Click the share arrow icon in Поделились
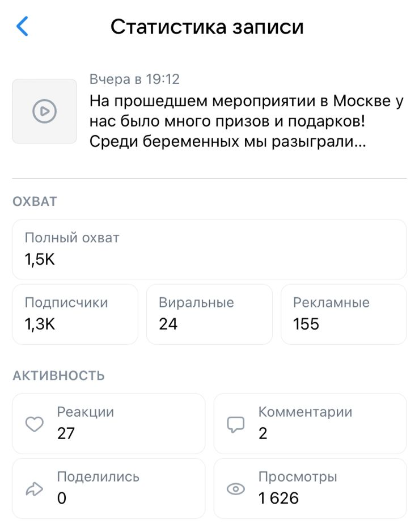The height and width of the screenshot is (532, 419). pyautogui.click(x=35, y=489)
